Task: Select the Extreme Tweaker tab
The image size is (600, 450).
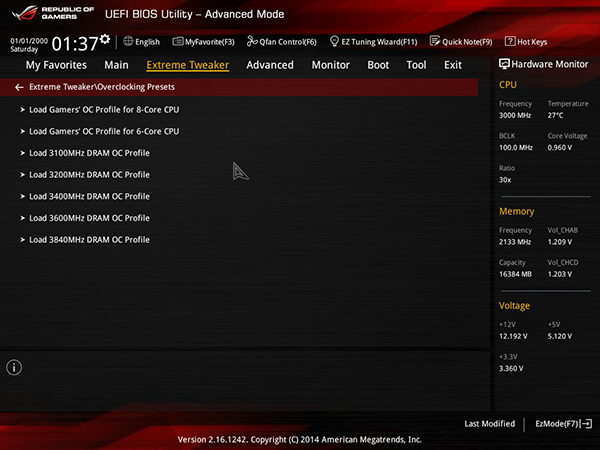Action: coord(188,65)
